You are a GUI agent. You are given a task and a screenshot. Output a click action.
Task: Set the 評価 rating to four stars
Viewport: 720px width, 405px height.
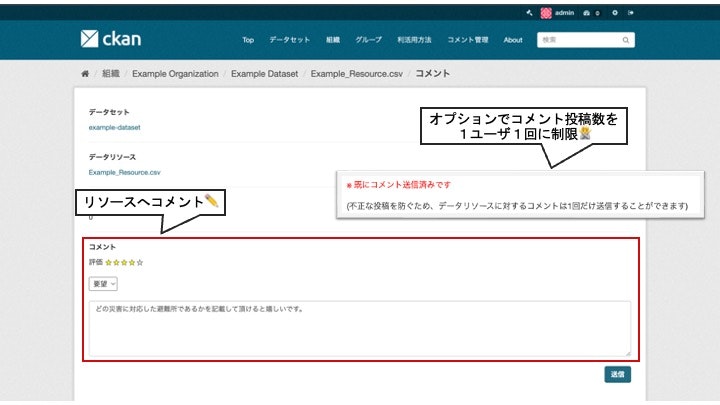(x=132, y=263)
